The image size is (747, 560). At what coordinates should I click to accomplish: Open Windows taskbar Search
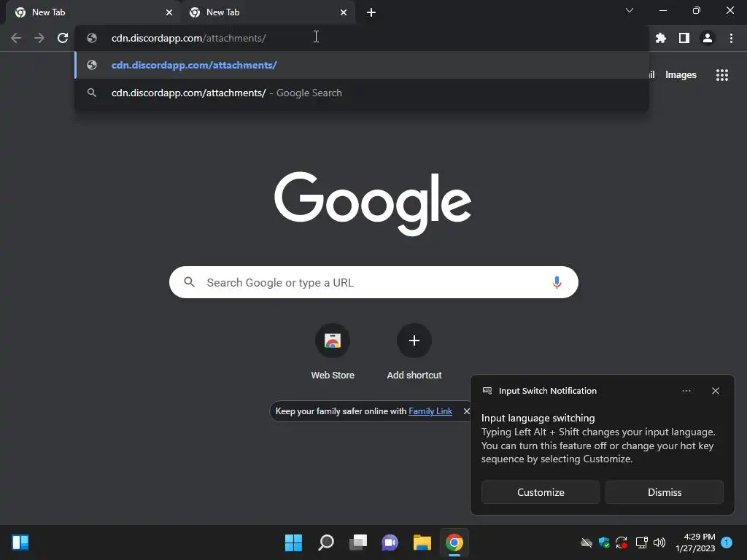326,542
